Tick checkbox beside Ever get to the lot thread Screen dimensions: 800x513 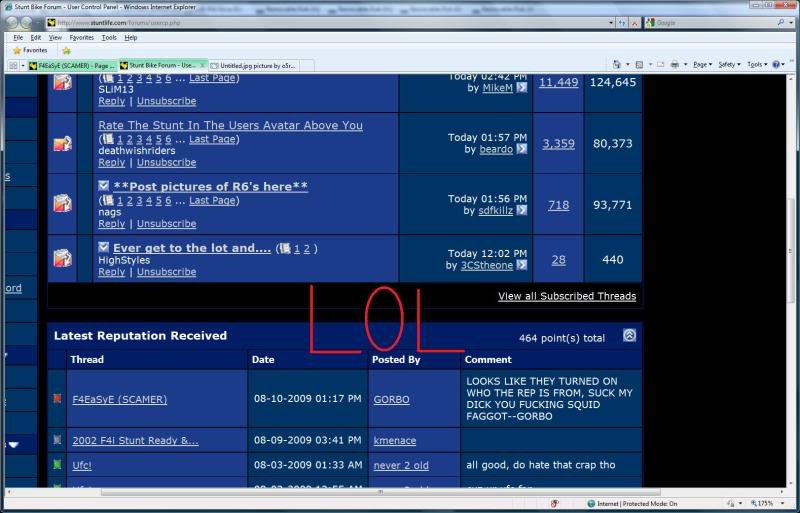(104, 247)
